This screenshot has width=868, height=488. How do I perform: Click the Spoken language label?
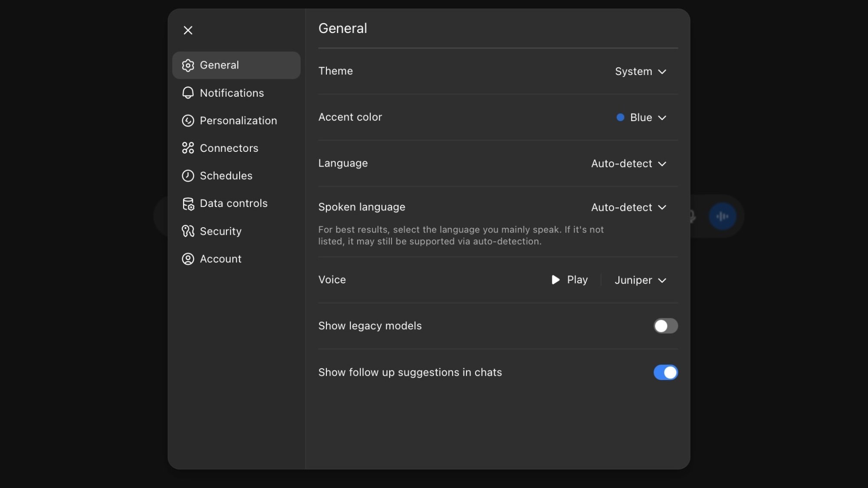pos(362,207)
